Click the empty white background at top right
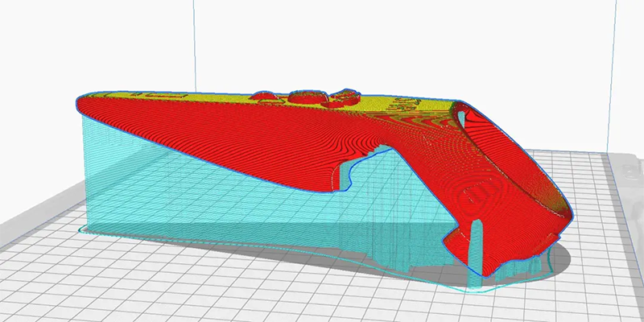The image size is (644, 322). tap(523, 48)
